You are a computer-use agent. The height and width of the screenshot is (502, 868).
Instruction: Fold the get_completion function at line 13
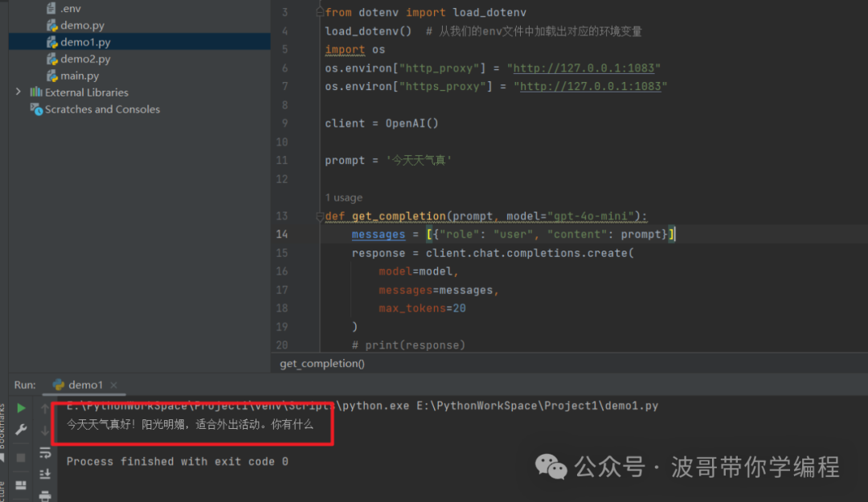pos(319,216)
